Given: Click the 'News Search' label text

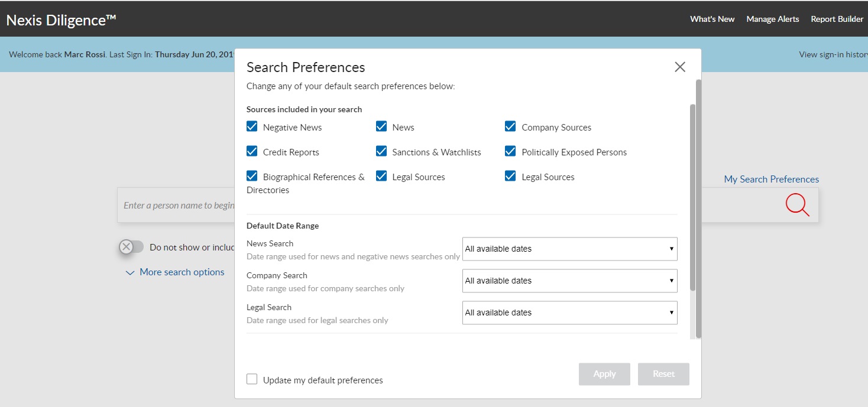Looking at the screenshot, I should tap(270, 243).
